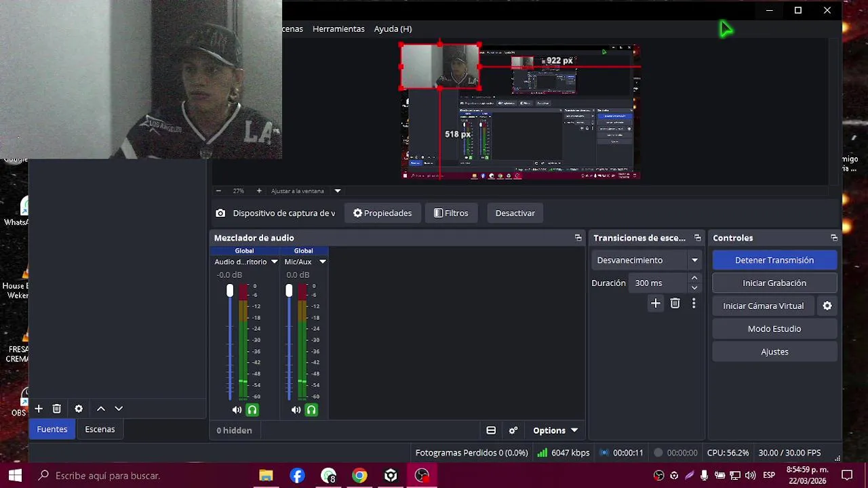Move selected source up with the arrow
Image resolution: width=868 pixels, height=488 pixels.
coord(101,409)
